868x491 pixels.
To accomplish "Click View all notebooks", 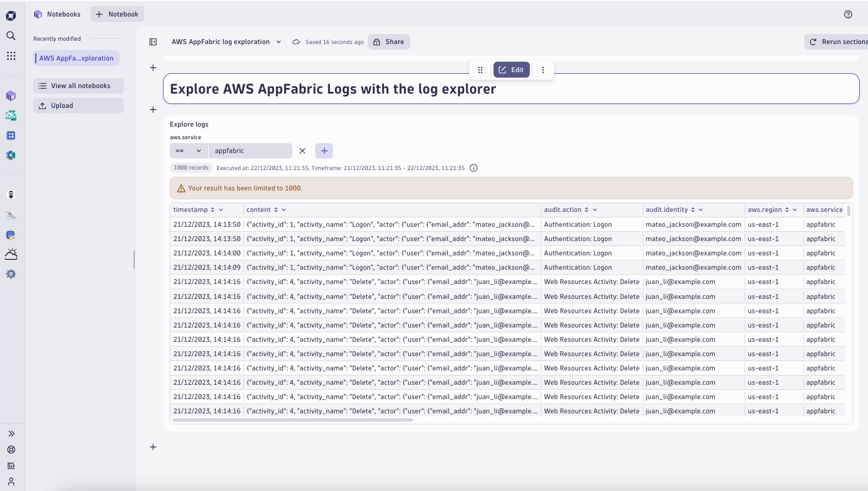I will (78, 86).
